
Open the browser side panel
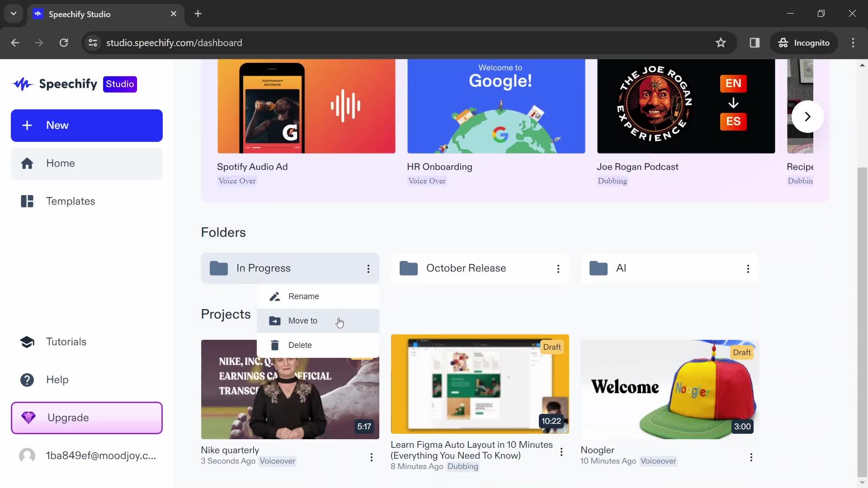click(755, 42)
